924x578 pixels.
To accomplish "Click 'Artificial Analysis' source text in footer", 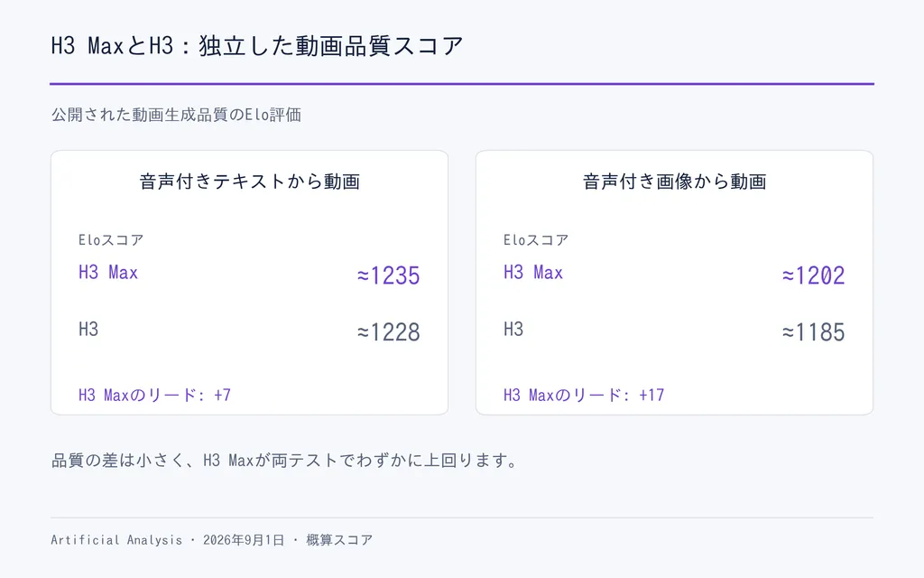I will 116,540.
